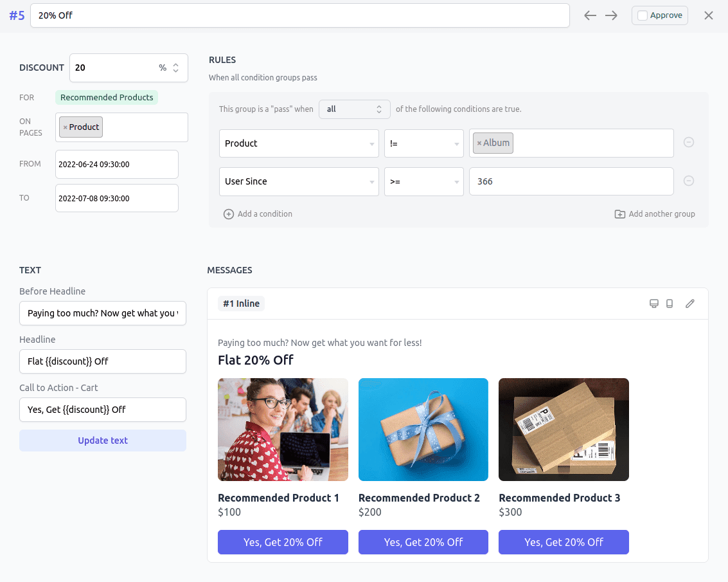728x582 pixels.
Task: Switch to mobile preview of the message
Action: [x=670, y=303]
